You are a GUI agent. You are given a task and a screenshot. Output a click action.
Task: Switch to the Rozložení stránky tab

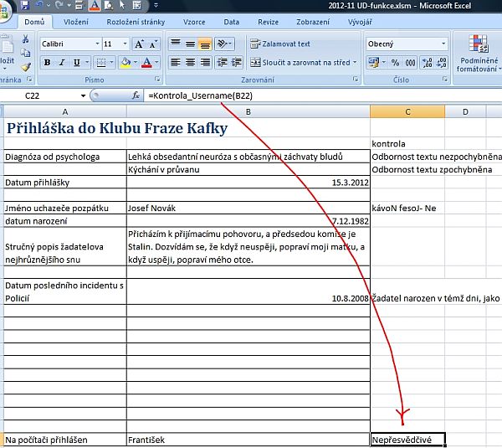pyautogui.click(x=136, y=22)
